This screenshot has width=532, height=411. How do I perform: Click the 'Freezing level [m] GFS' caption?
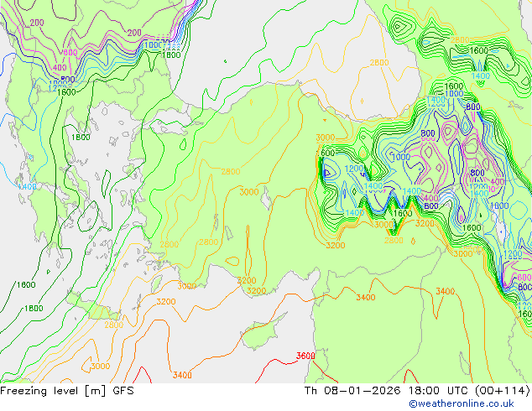pos(67,391)
